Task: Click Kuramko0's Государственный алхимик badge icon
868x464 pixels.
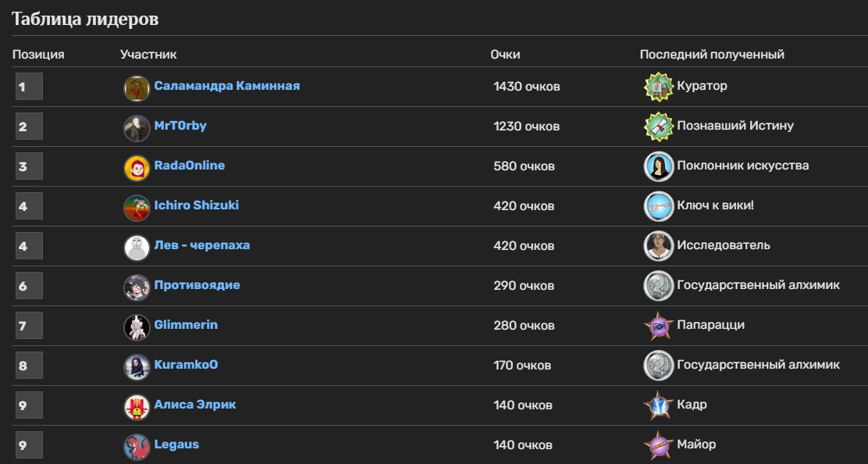Action: (658, 366)
